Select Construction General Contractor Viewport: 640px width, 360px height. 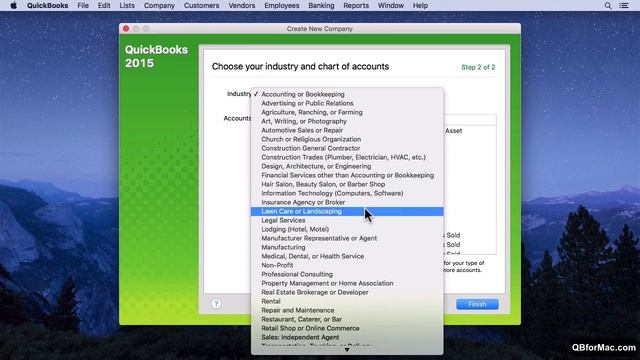click(347, 148)
